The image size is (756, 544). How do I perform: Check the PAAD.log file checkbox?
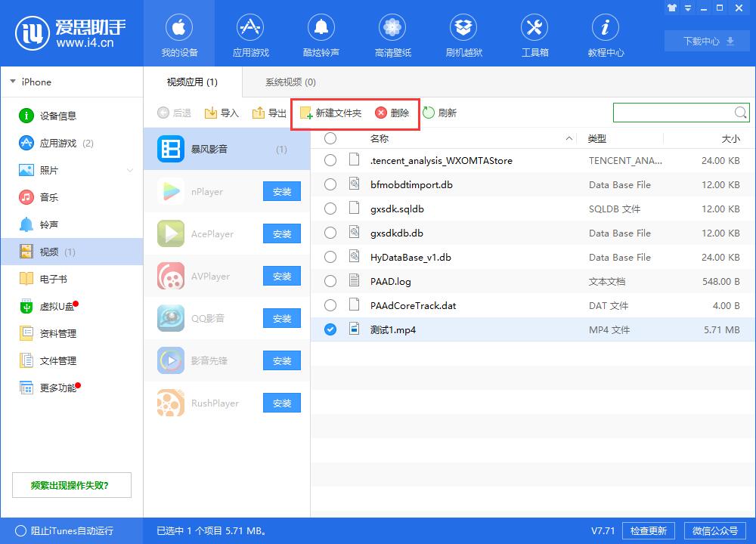330,281
